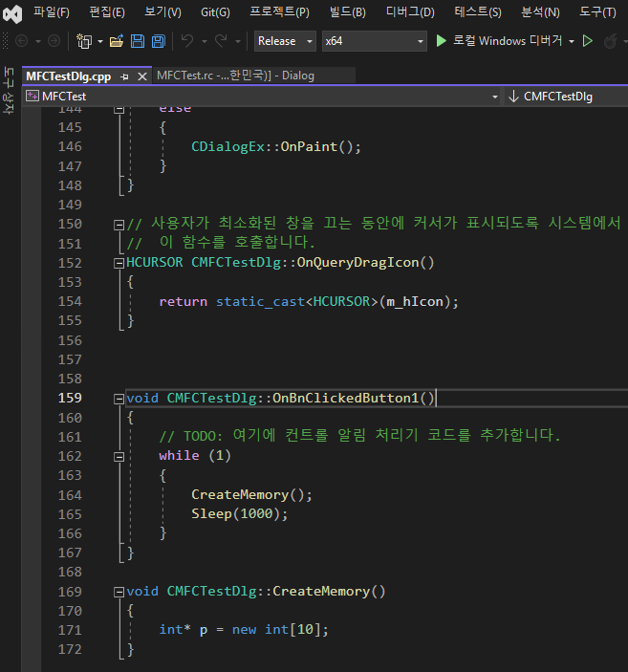This screenshot has height=672, width=628.
Task: Navigate forward with the forward arrow
Action: pos(54,41)
